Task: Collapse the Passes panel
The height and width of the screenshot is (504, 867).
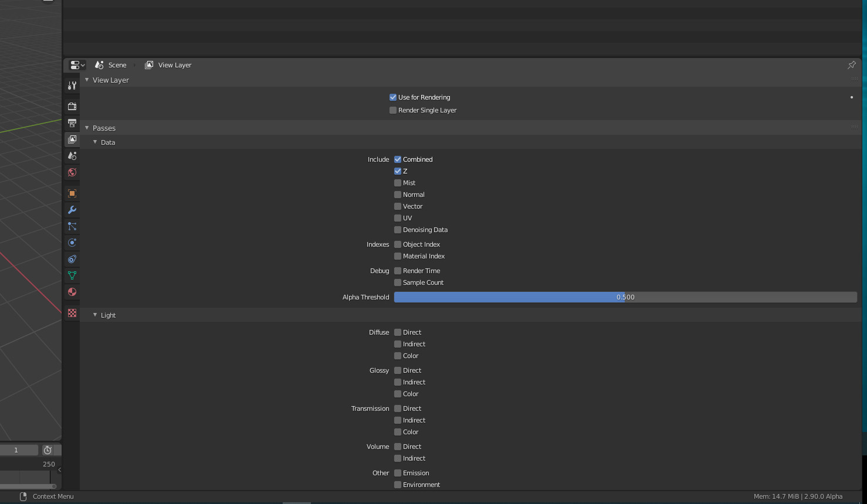Action: (87, 128)
